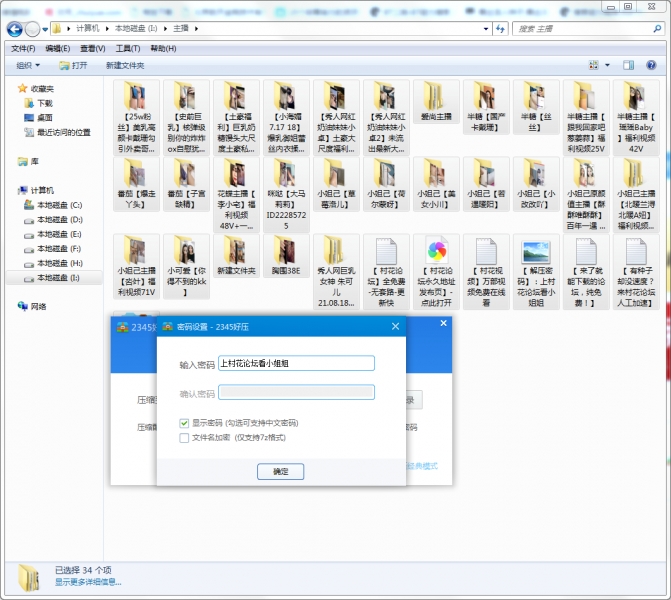This screenshot has width=671, height=600.
Task: Open 下载 in the favorites sidebar
Action: (x=45, y=103)
